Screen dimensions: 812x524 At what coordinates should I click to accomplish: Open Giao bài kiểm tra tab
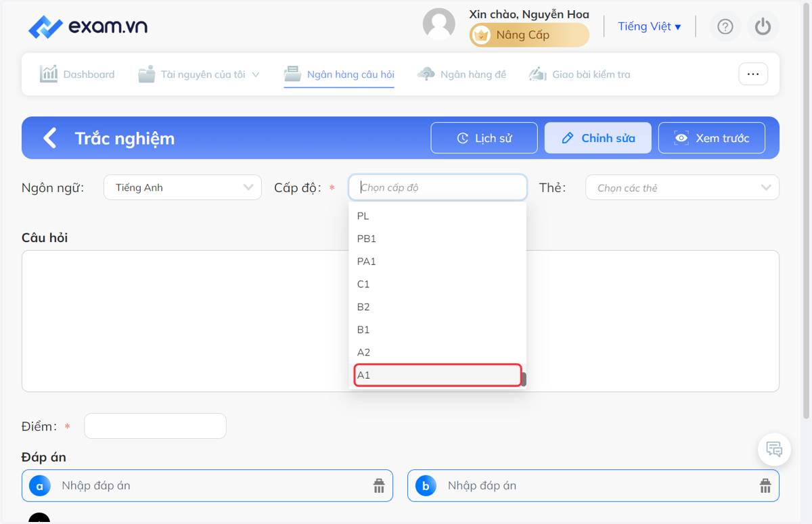click(579, 74)
